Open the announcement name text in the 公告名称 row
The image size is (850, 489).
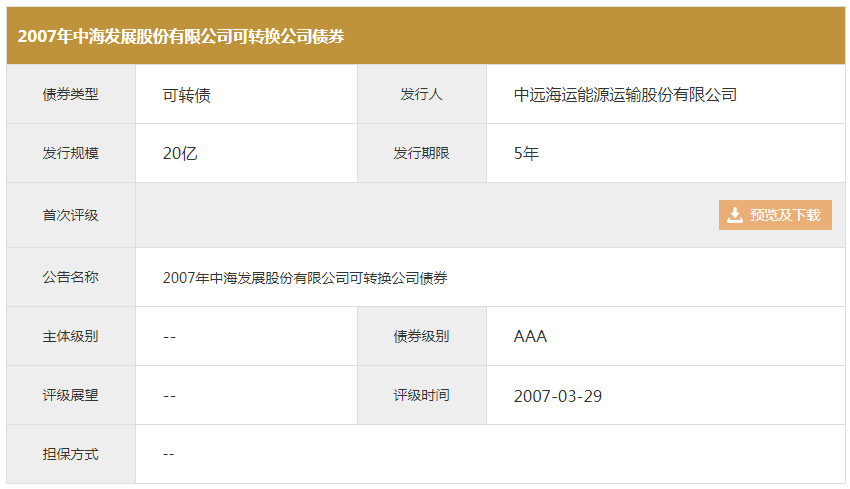[x=305, y=278]
